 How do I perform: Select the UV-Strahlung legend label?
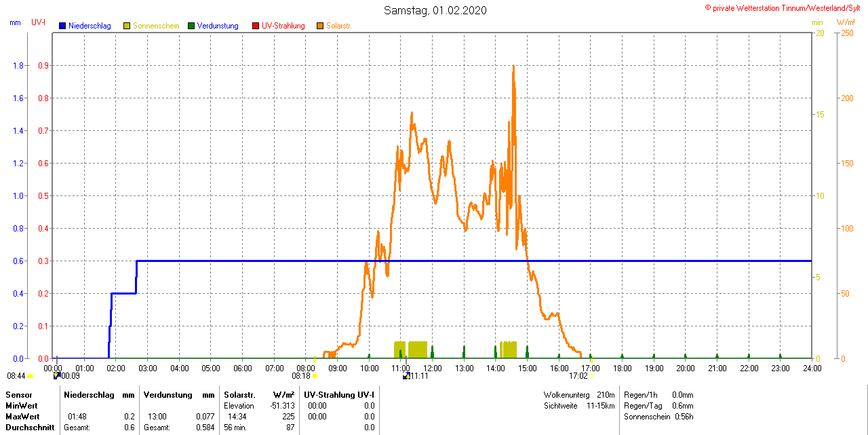click(x=283, y=26)
